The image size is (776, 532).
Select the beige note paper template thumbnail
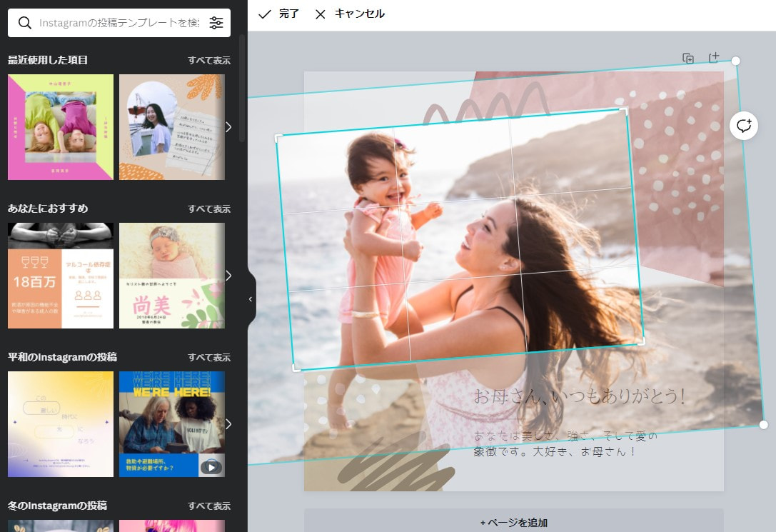[172, 127]
